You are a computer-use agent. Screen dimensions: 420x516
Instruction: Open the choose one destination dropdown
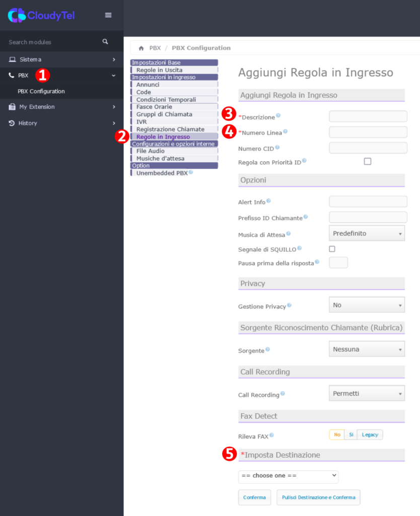(288, 476)
